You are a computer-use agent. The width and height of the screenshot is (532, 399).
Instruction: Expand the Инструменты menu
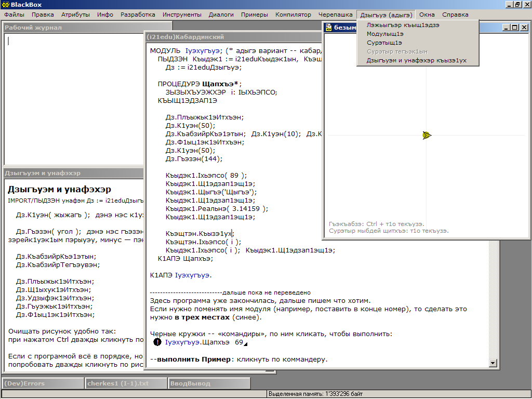(182, 15)
